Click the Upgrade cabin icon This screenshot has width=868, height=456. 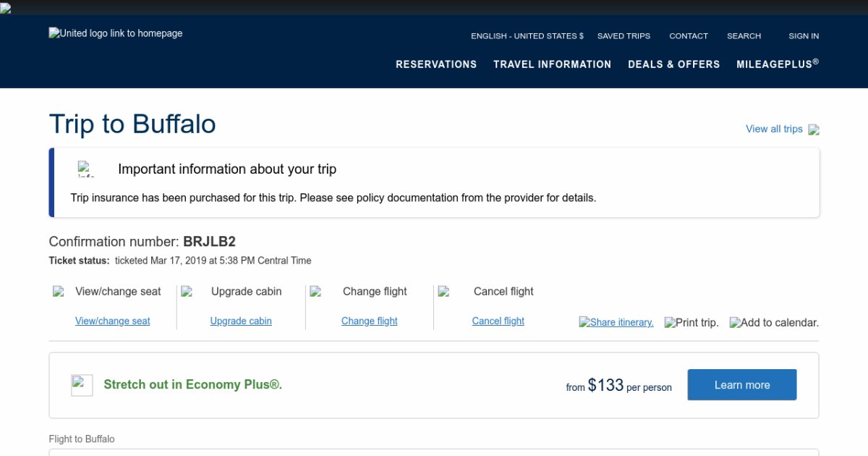187,292
